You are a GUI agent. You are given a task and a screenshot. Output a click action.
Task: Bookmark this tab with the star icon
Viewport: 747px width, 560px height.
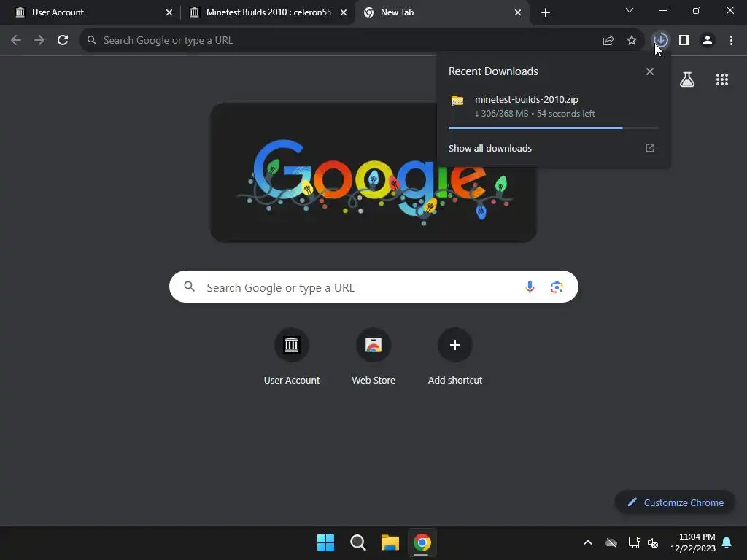[632, 40]
